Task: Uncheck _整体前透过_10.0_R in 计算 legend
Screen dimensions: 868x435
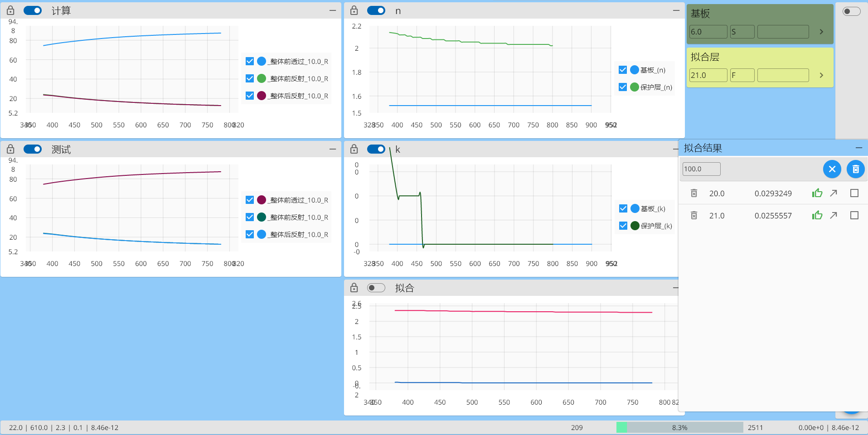Action: tap(250, 61)
